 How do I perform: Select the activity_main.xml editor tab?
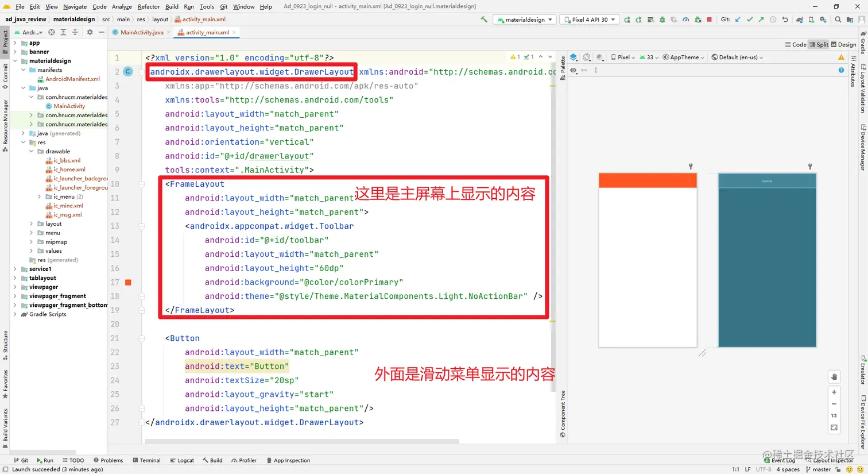click(x=207, y=32)
